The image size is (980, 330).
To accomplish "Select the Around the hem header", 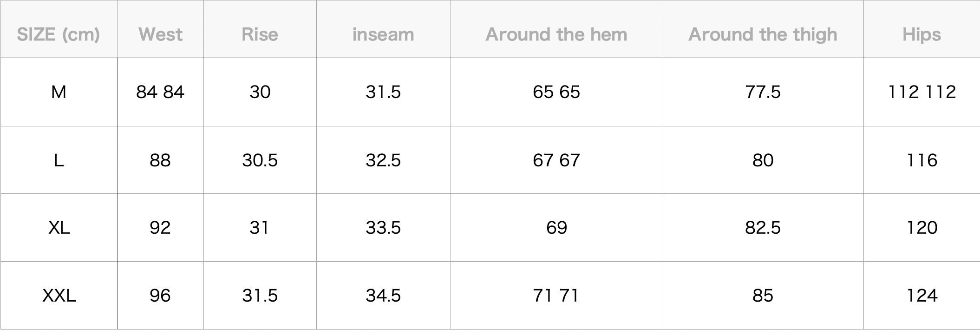I will tap(556, 34).
